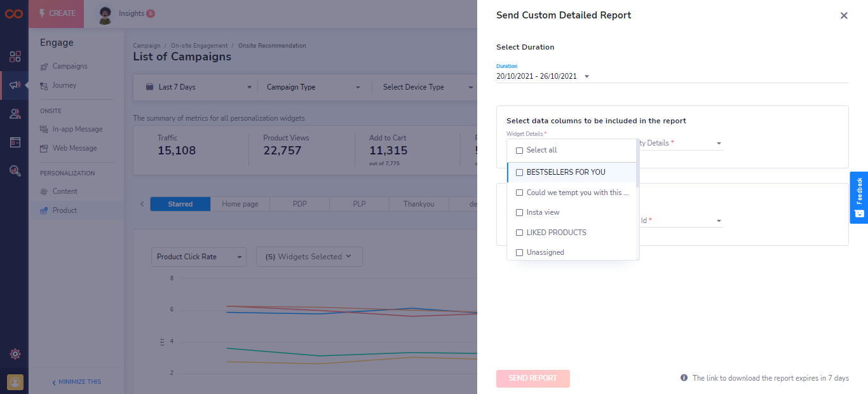Viewport: 868px width, 394px height.
Task: Click the SEND REPORT button
Action: [533, 379]
